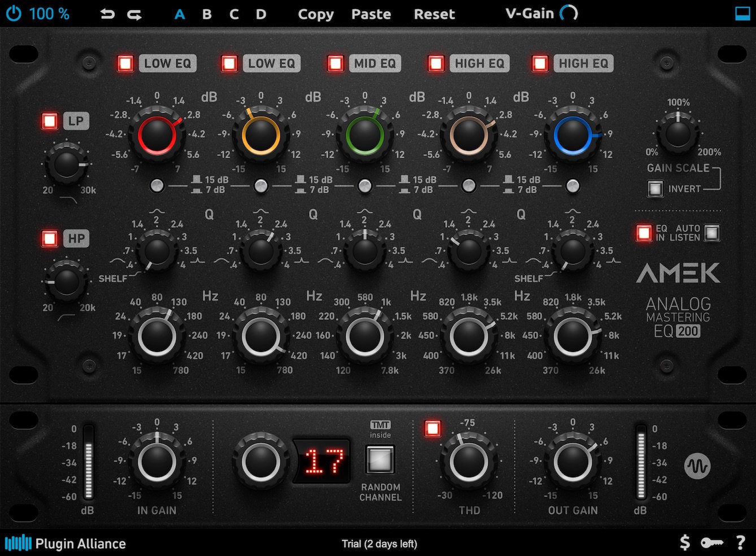Click Copy in the top toolbar
Image resolution: width=756 pixels, height=556 pixels.
coord(315,15)
